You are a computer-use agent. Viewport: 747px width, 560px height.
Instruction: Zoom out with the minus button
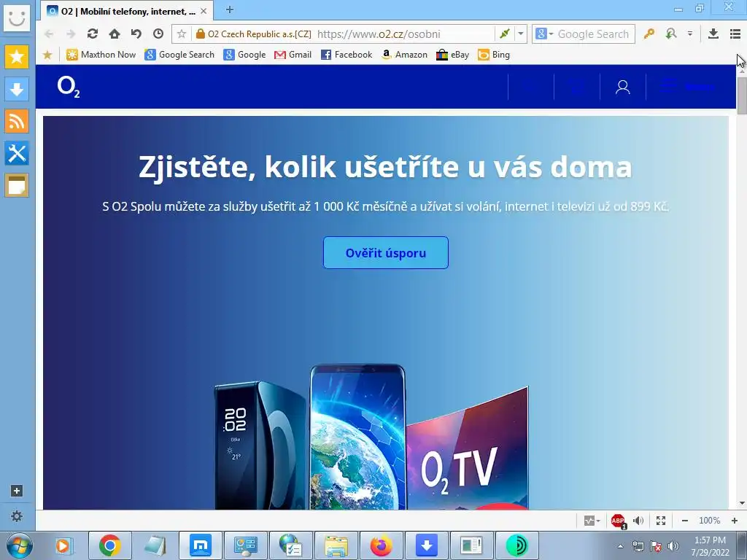pyautogui.click(x=684, y=521)
